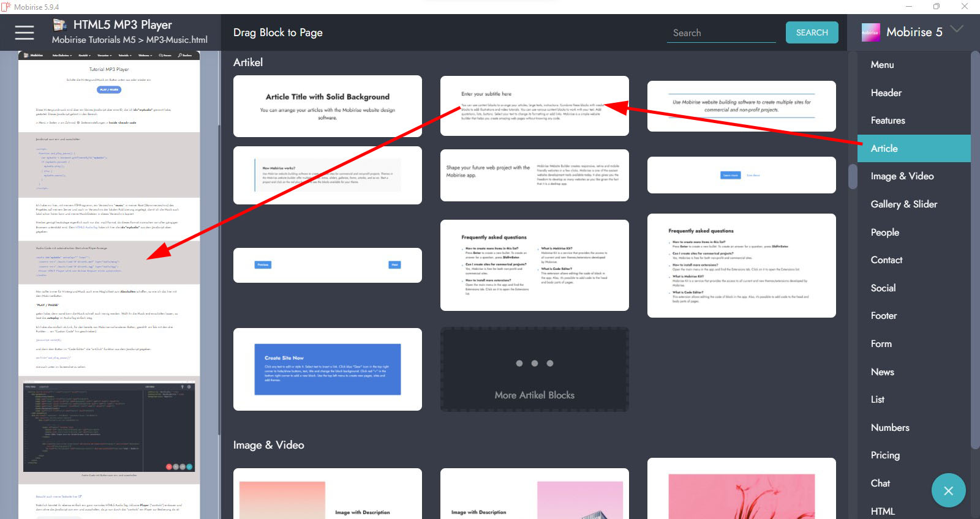
Task: Open Image & Video block category
Action: pos(902,176)
